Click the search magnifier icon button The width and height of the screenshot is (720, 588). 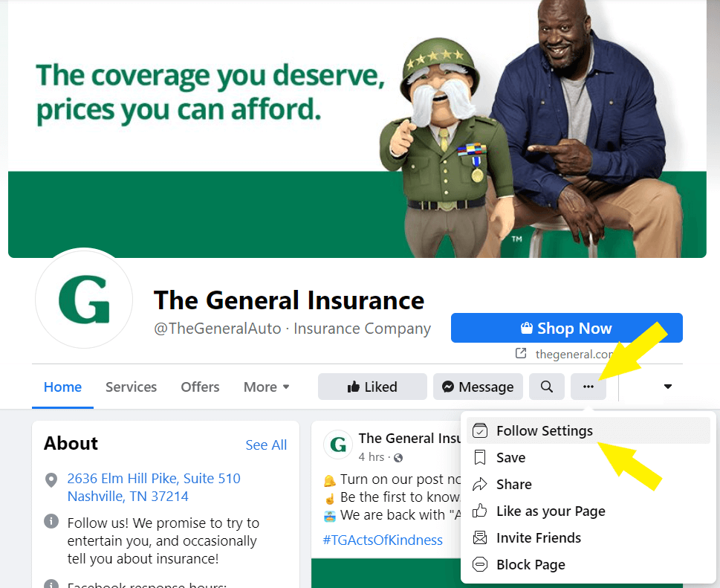[546, 387]
